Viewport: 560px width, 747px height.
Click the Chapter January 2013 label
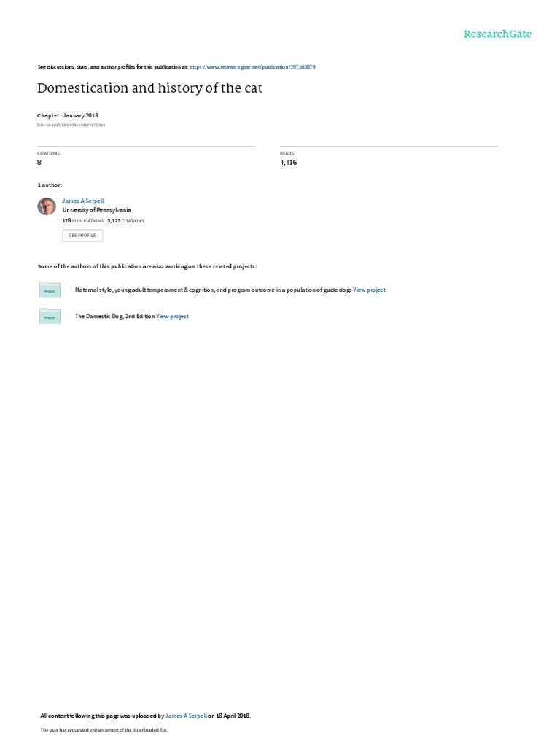68,115
